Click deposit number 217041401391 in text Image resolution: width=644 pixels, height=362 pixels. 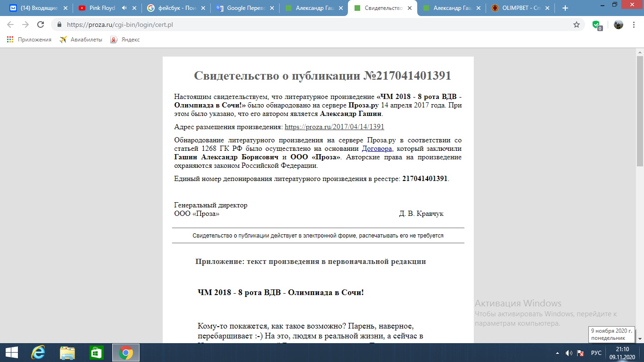[425, 179]
